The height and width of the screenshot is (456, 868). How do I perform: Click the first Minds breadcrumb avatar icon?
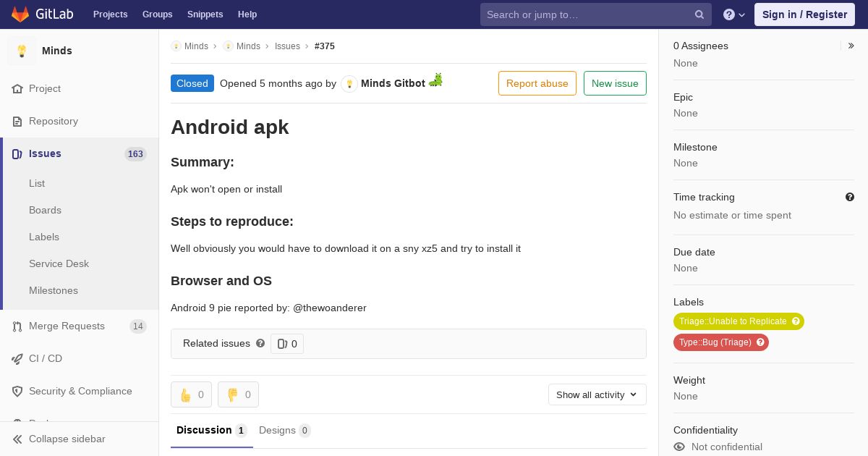176,46
